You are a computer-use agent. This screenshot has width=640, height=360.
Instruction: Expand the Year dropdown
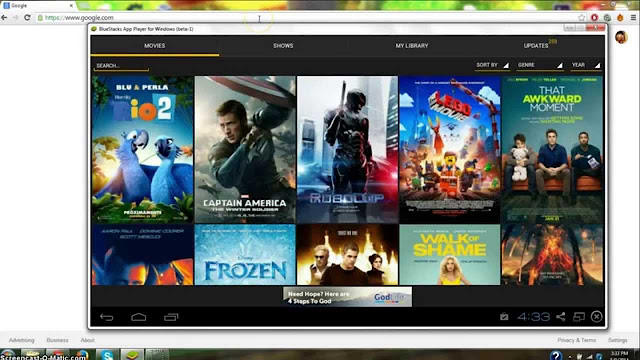tap(585, 65)
